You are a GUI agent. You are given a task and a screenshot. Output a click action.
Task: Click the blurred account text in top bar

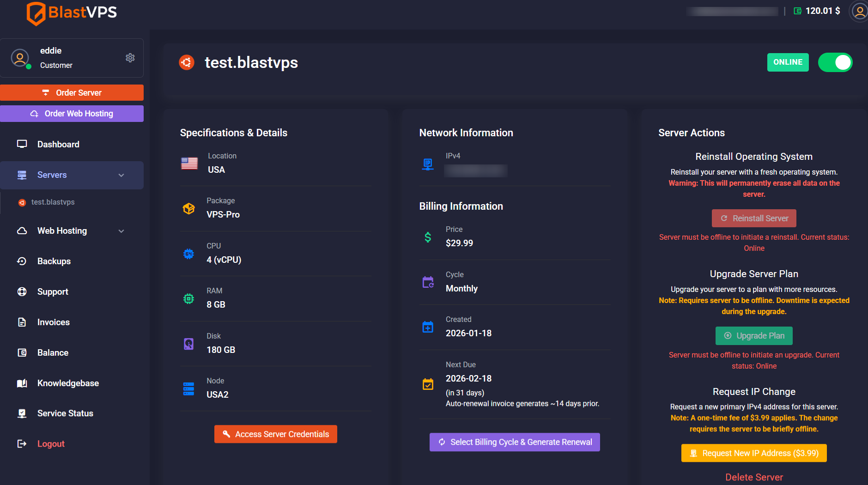click(732, 11)
